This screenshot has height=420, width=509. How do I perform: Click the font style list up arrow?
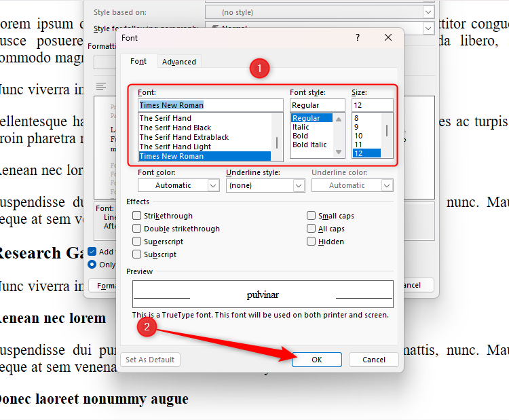click(x=339, y=119)
